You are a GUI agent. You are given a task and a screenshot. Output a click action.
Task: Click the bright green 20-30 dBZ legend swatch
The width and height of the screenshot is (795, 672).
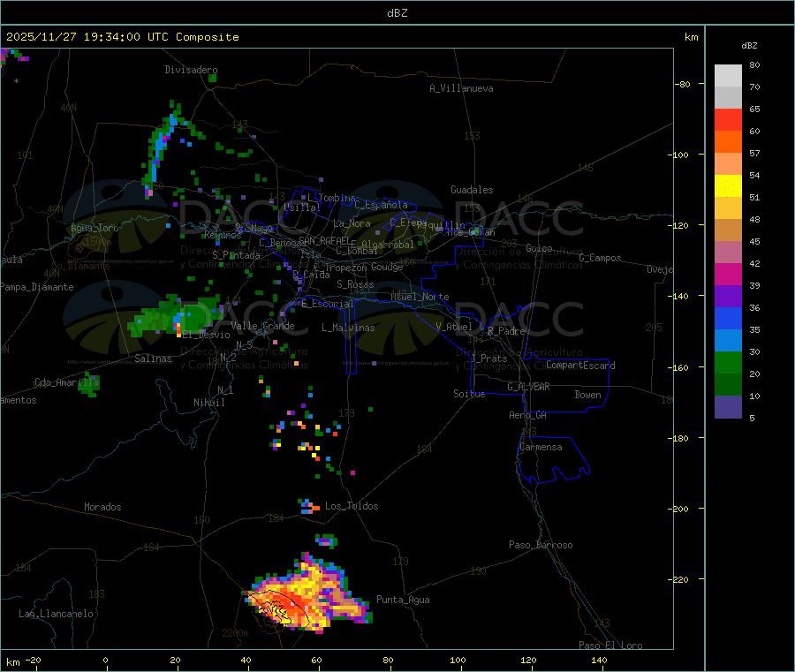[728, 362]
